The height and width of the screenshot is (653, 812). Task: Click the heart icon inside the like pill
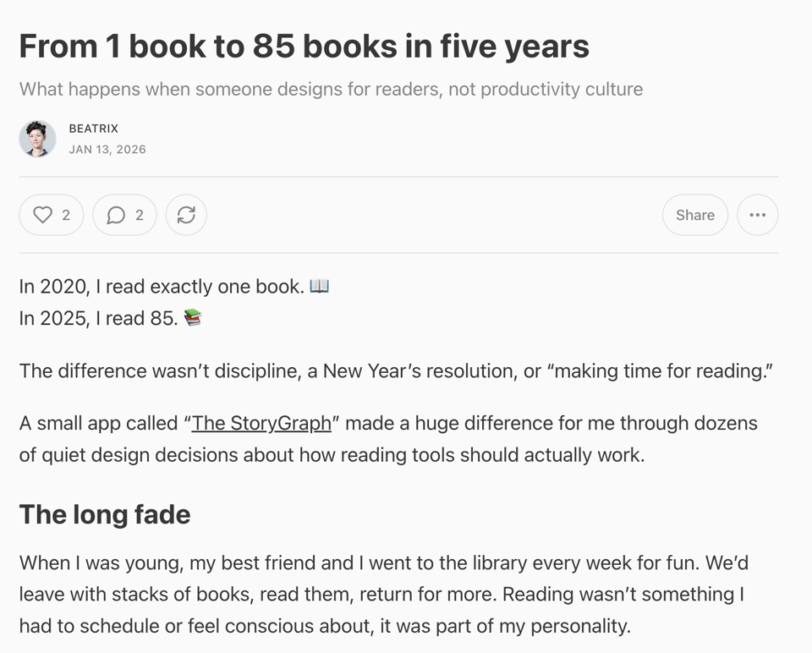coord(41,215)
